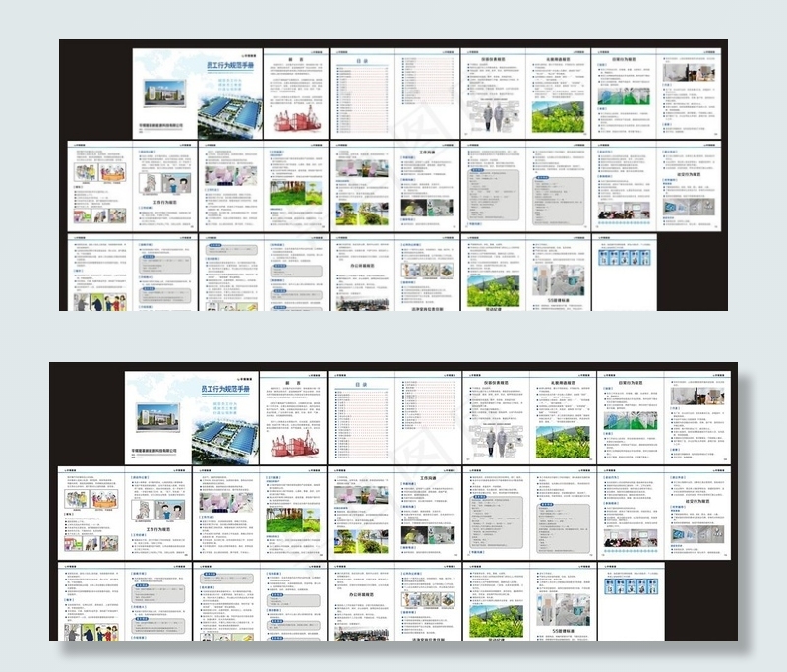
Task: Click the blue safety signs row in lower layout
Action: pyautogui.click(x=631, y=584)
